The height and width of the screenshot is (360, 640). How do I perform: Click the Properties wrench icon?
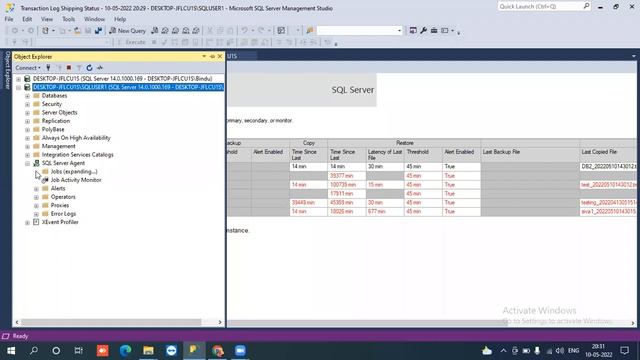click(x=424, y=31)
